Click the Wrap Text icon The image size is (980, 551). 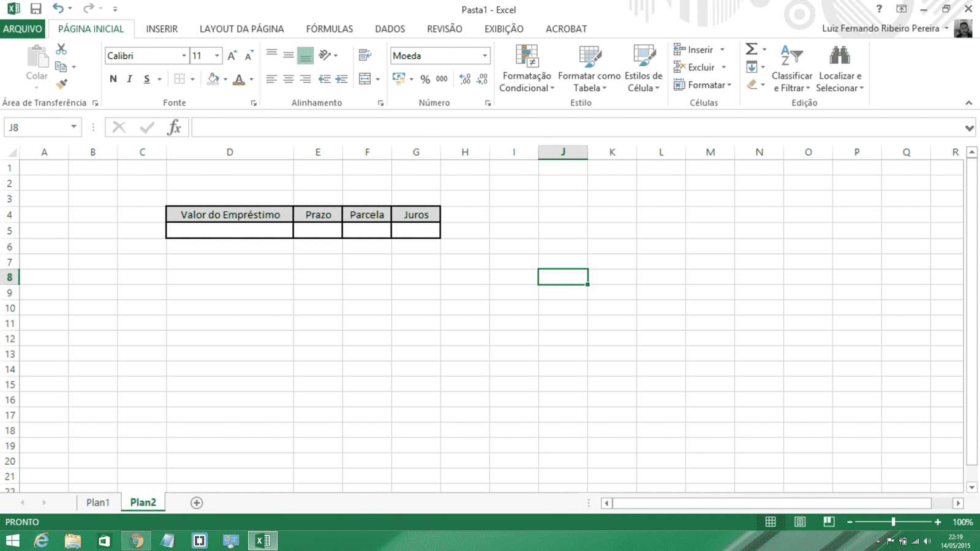(365, 55)
